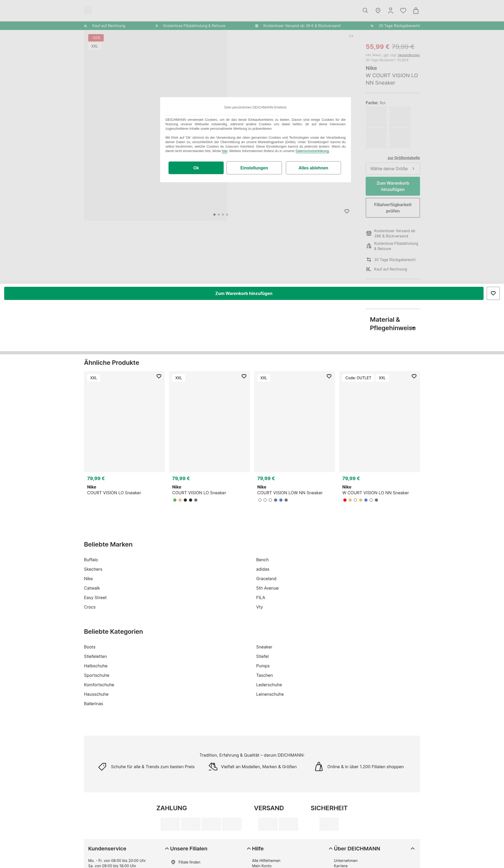Select the third image carousel dot

point(223,214)
